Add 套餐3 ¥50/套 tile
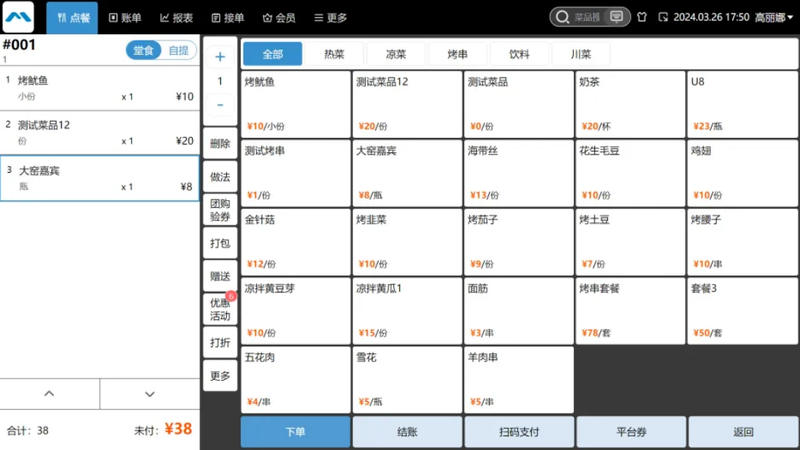The image size is (800, 450). [742, 311]
